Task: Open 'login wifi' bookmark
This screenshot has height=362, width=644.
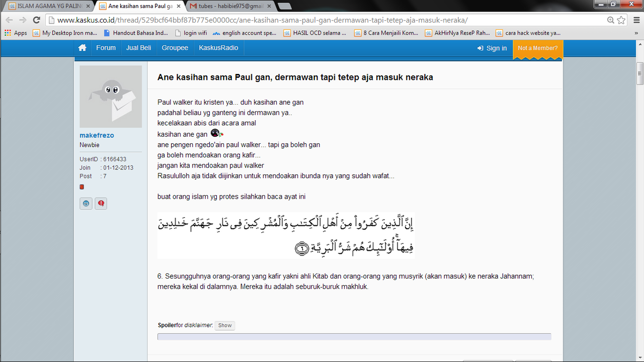Action: [191, 33]
